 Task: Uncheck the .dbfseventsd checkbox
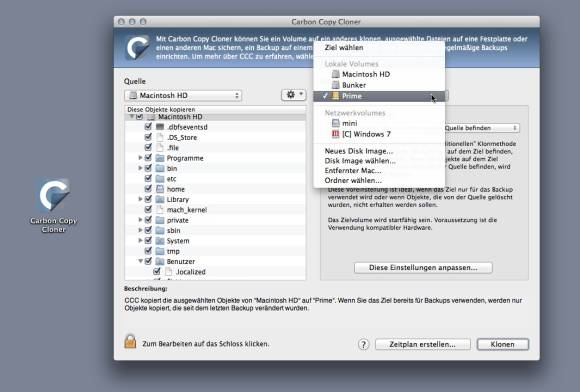[x=148, y=126]
